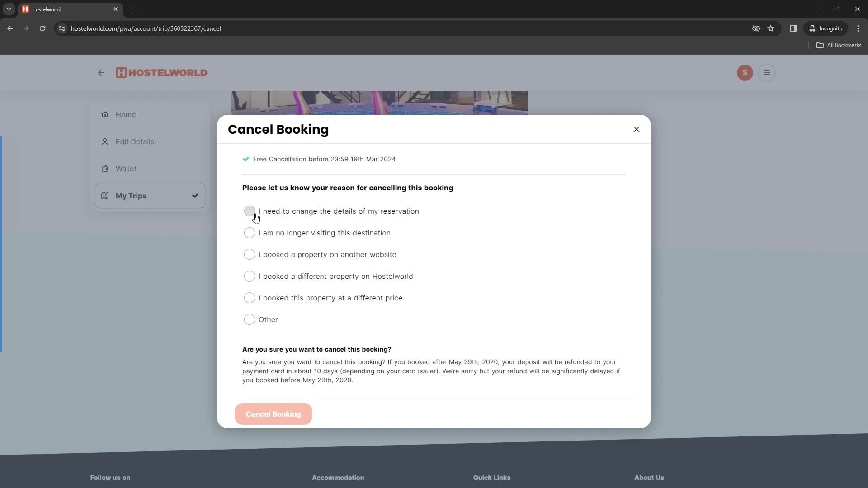
Task: Select Other as cancellation reason
Action: click(249, 319)
